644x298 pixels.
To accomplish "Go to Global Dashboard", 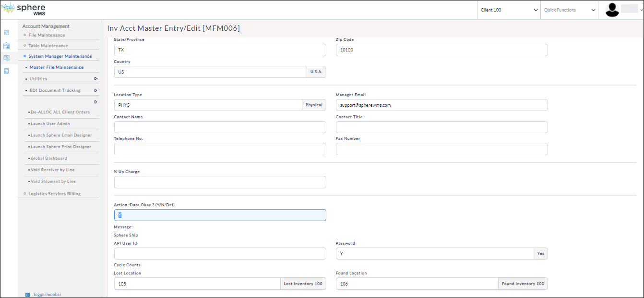I will click(48, 158).
